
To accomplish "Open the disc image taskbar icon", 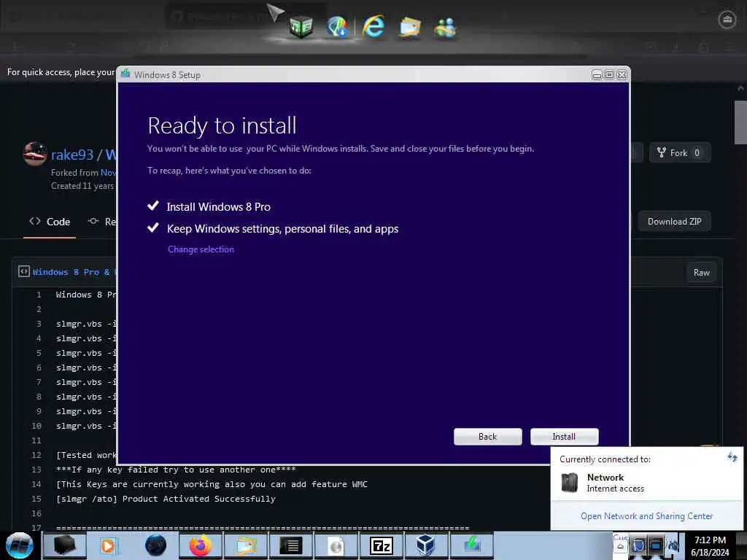I will pos(336,545).
